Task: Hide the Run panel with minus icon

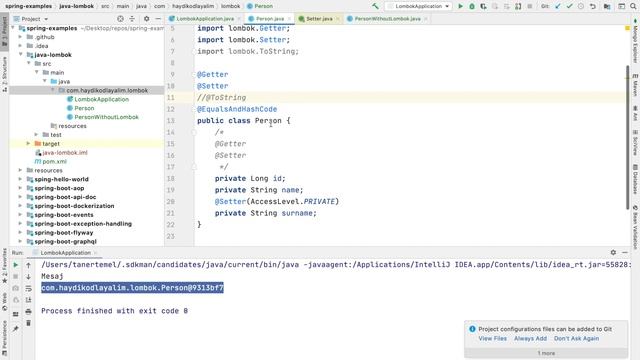Action: (625, 253)
